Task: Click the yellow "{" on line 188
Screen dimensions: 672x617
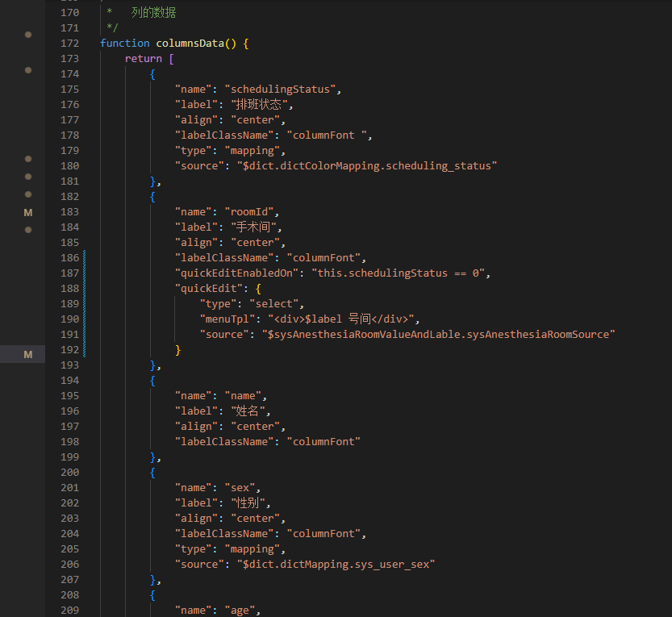Action: 258,289
